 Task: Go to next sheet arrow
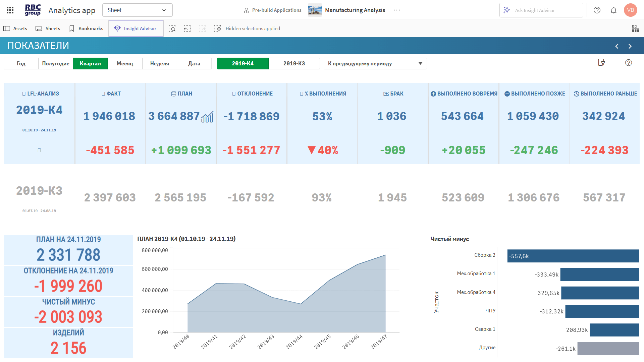pos(630,46)
